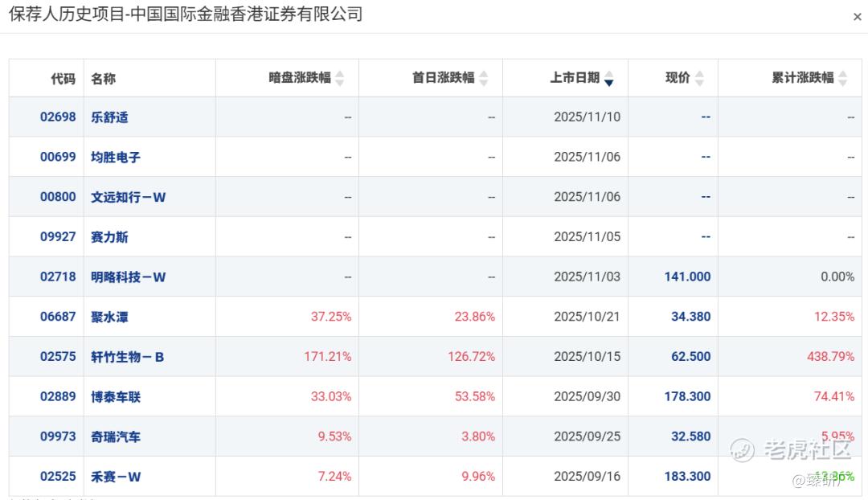Viewport: 868px width, 500px height.
Task: Click the 名称 column header
Action: [103, 79]
